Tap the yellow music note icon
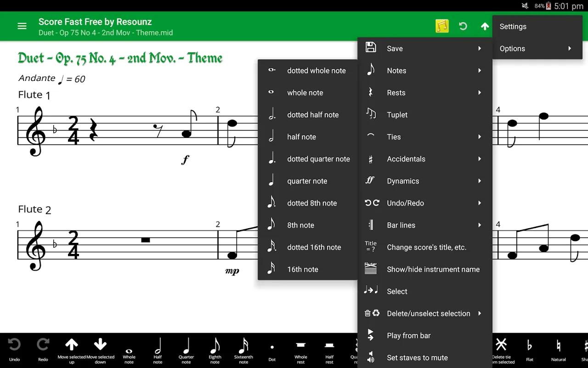588x368 pixels. tap(442, 26)
